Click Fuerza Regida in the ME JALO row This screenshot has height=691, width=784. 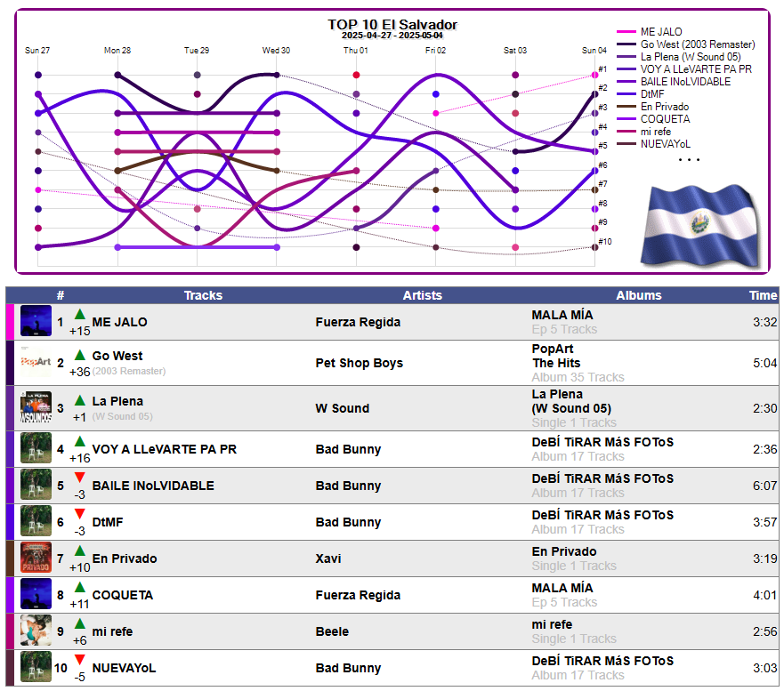tap(358, 322)
